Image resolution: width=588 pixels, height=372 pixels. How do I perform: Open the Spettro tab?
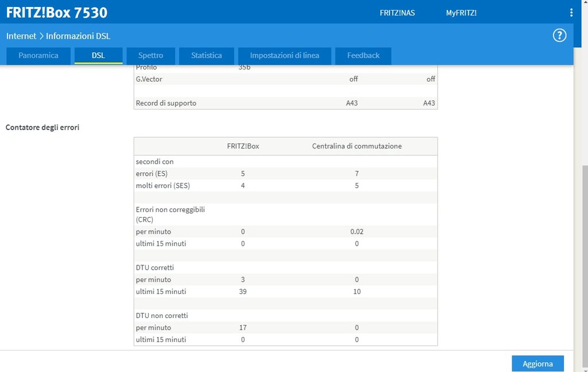click(150, 56)
